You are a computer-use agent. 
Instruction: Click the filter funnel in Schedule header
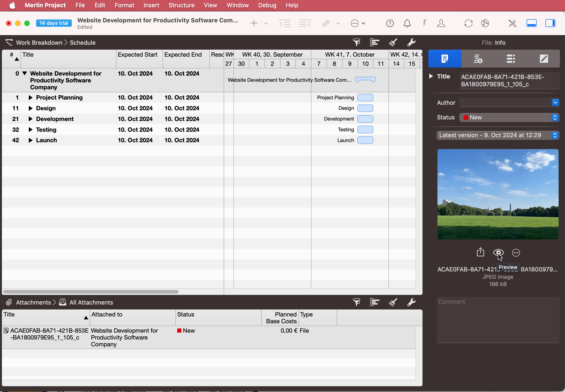click(x=357, y=42)
